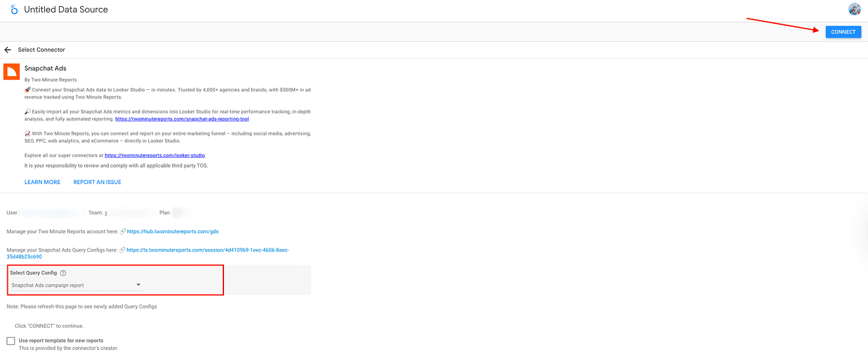Click the link icon before the Query Configs session URL
This screenshot has height=359, width=868.
(121, 250)
